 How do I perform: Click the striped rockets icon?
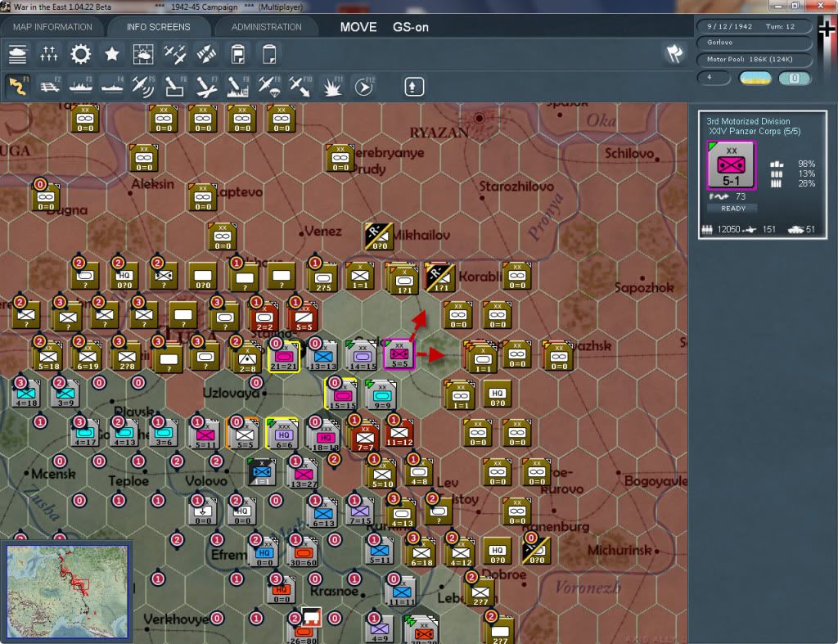[x=206, y=54]
